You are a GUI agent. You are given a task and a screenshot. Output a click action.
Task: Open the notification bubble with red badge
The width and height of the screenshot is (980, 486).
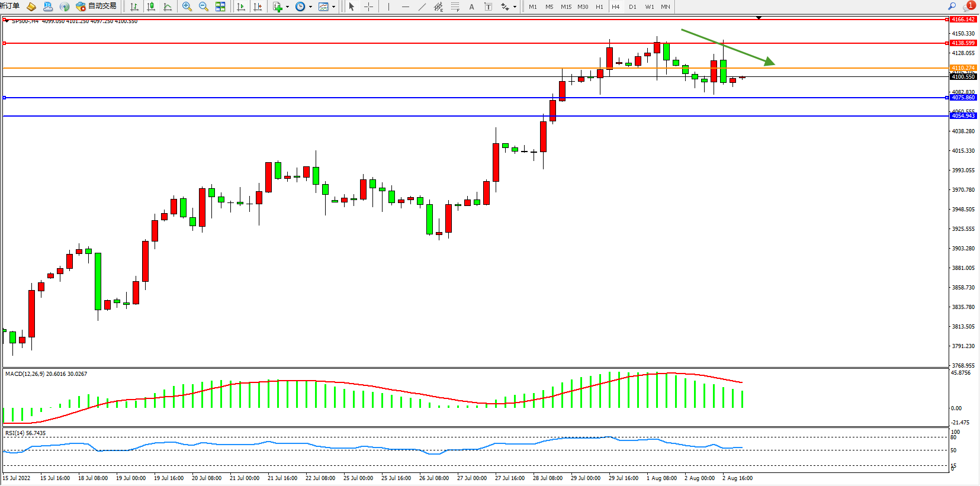969,6
